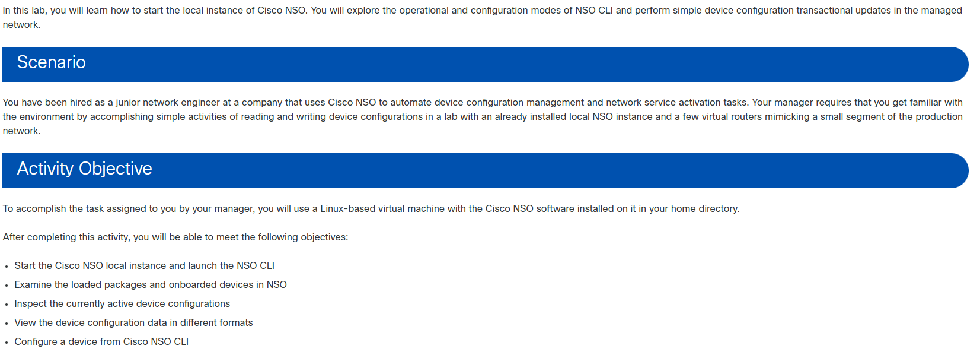980x352 pixels.
Task: Click the line 'After completing this activity'
Action: [x=175, y=237]
